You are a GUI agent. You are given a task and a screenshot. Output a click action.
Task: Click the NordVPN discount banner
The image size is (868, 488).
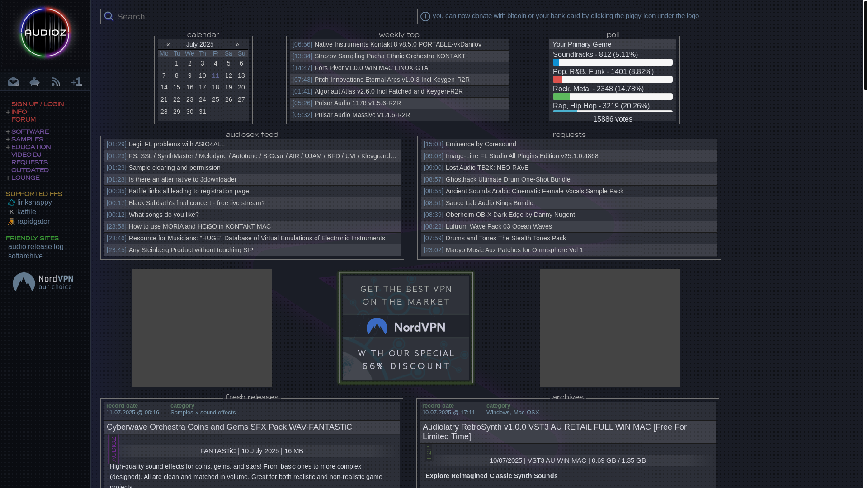click(406, 328)
